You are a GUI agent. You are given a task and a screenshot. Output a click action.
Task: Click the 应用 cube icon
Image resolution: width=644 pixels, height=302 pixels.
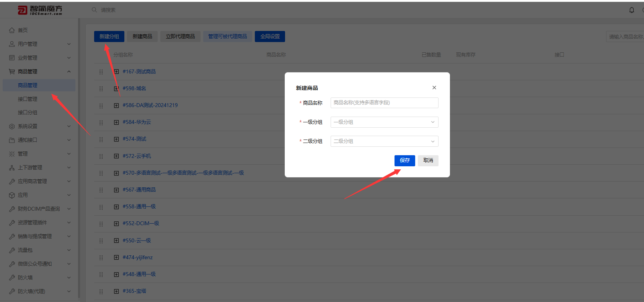(12, 195)
